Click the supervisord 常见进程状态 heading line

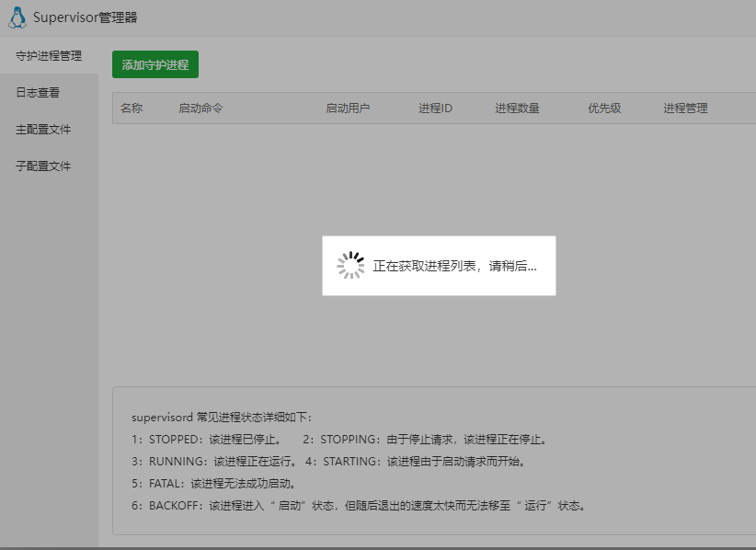tap(222, 417)
